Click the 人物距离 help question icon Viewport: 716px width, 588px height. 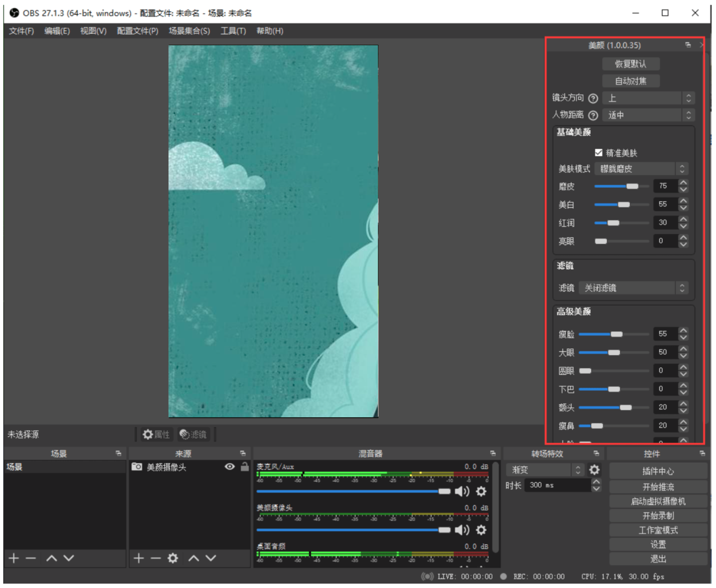point(593,115)
